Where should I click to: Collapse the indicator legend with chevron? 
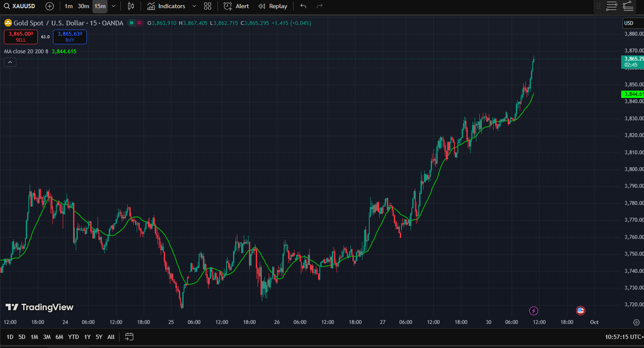coord(10,62)
